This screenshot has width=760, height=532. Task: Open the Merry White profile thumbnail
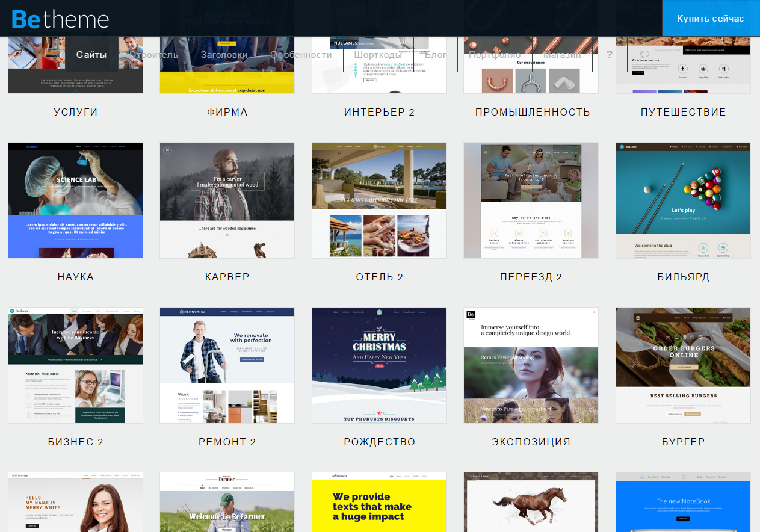pos(76,502)
